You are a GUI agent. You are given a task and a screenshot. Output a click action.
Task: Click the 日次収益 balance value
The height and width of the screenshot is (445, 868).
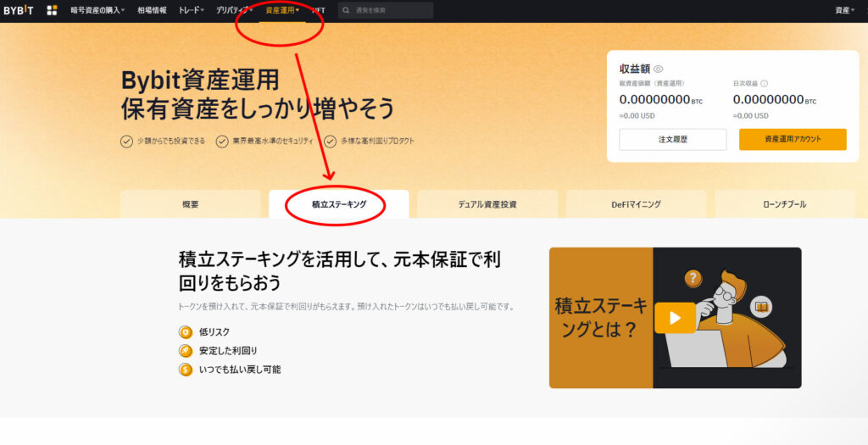(x=775, y=100)
